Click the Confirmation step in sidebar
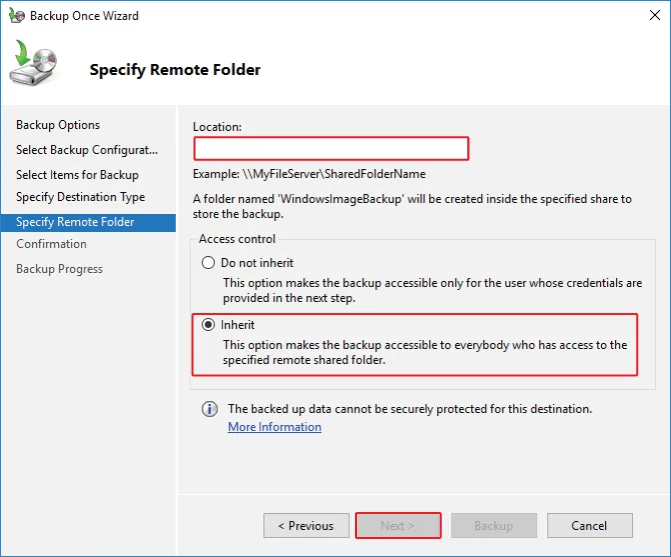671x557 pixels. coord(51,244)
